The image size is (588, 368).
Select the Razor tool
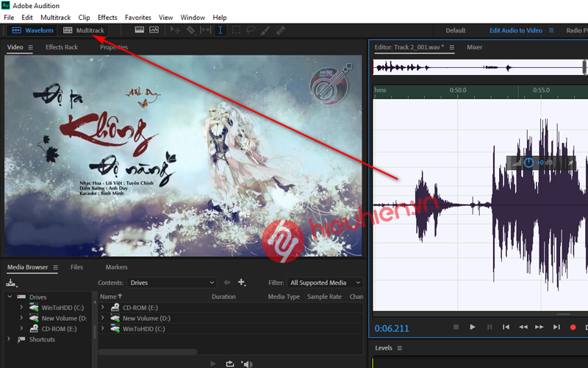[190, 30]
